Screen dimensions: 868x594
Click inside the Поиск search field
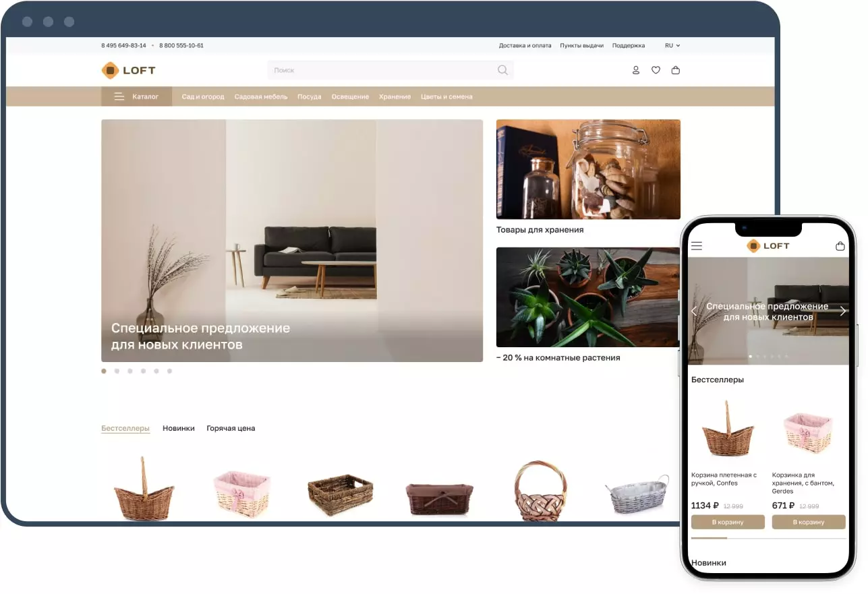click(390, 70)
